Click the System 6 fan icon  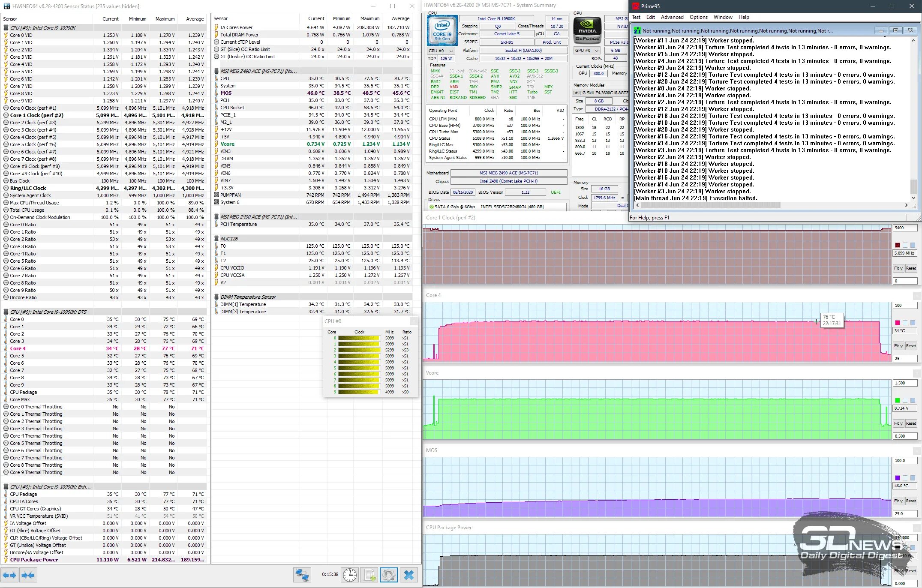coord(216,202)
